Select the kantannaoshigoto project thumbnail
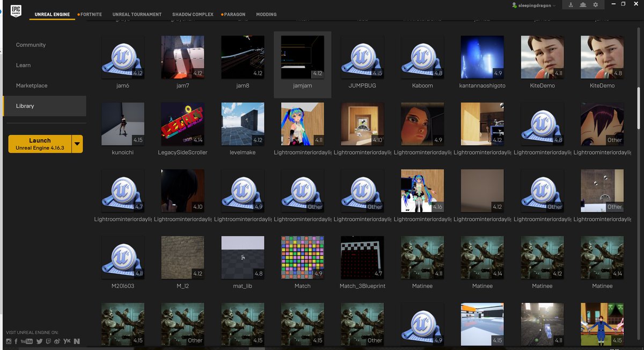The height and width of the screenshot is (350, 644). pos(482,57)
